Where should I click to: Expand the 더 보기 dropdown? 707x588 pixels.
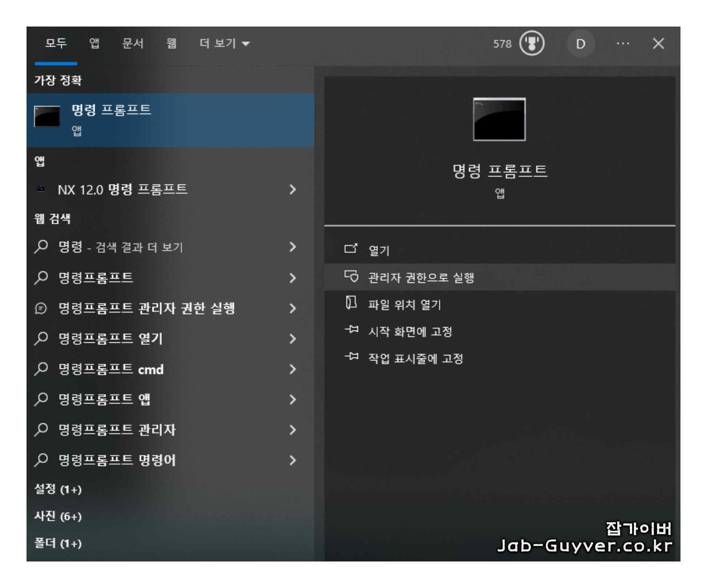tap(225, 44)
